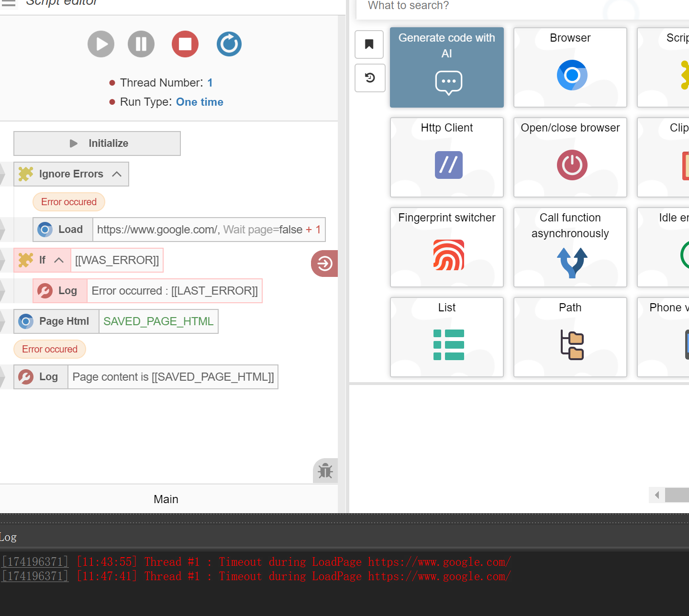Toggle the bookmarked modules filter
Image resolution: width=689 pixels, height=616 pixels.
click(369, 44)
